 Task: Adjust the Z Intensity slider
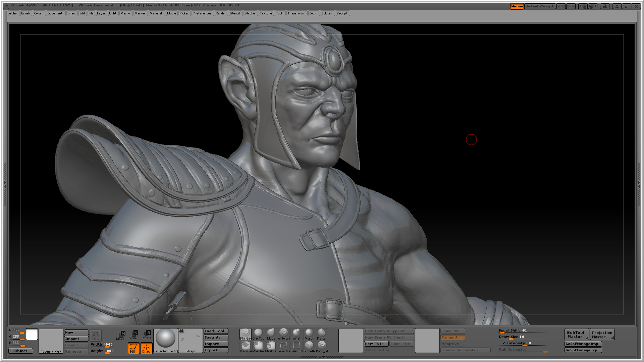pyautogui.click(x=523, y=344)
